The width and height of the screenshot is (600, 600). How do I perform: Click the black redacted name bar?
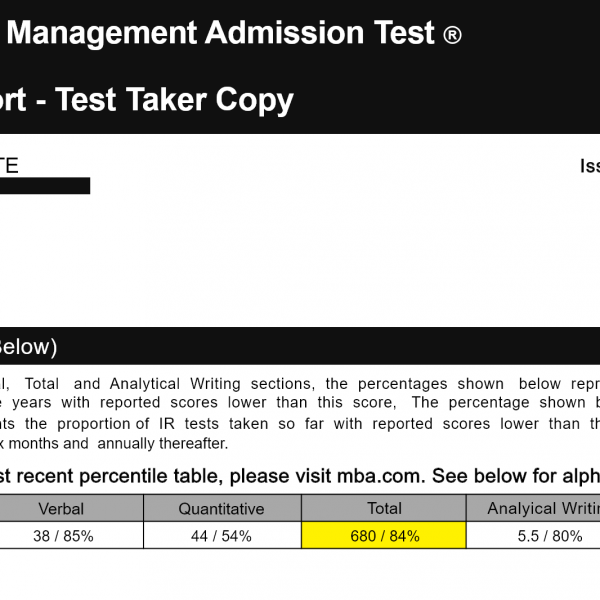45,185
